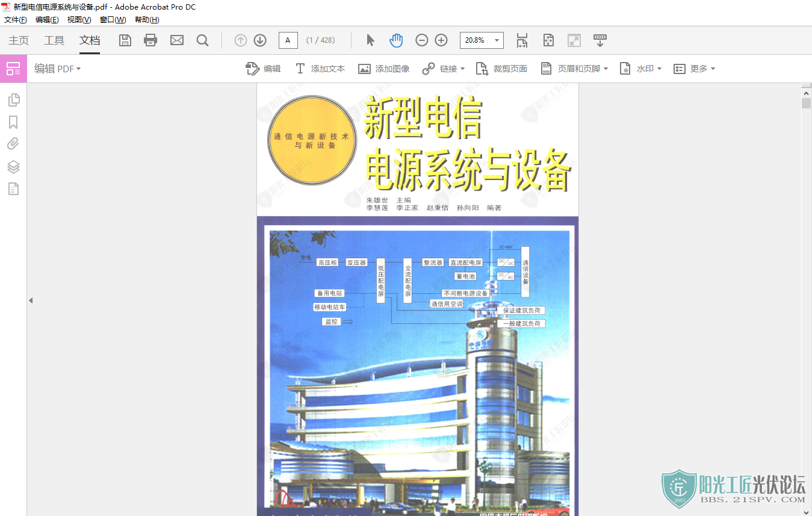Image resolution: width=812 pixels, height=516 pixels.
Task: Open the Bookmarks panel icon
Action: coord(13,122)
